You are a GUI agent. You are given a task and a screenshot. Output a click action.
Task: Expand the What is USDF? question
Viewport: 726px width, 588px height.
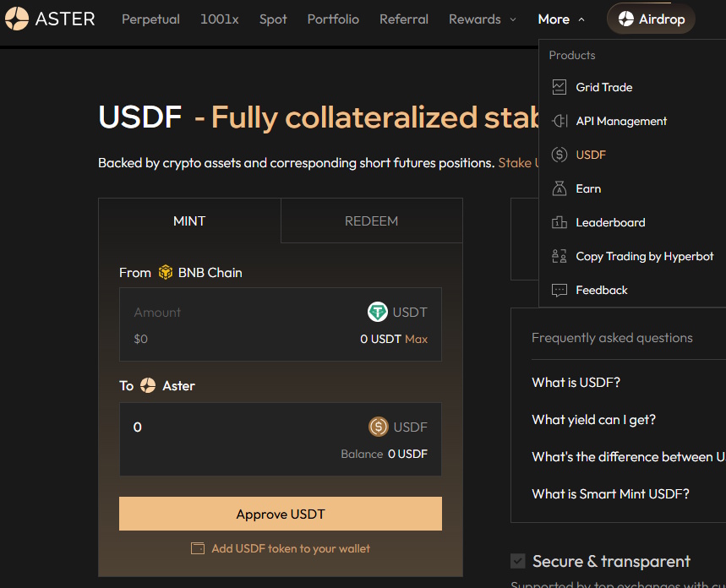click(576, 383)
